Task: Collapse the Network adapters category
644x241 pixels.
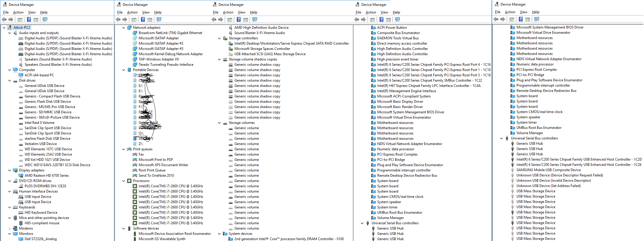Action: click(124, 28)
